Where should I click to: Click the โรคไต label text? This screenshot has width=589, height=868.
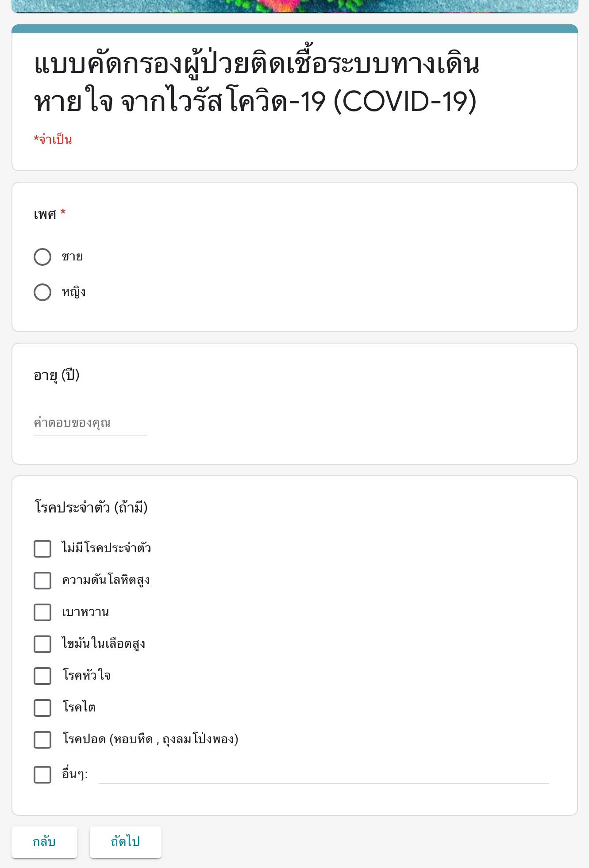pos(79,707)
